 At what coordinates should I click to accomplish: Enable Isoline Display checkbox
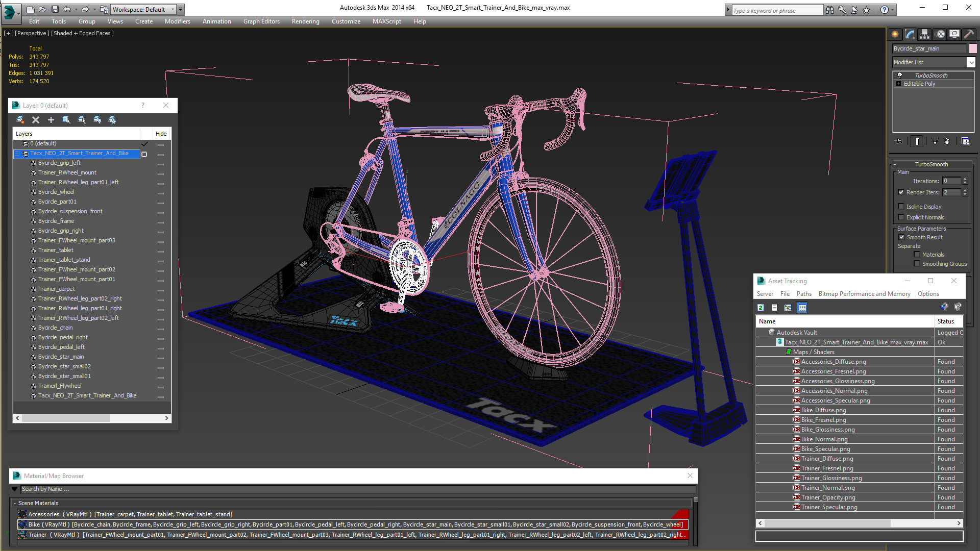[901, 207]
